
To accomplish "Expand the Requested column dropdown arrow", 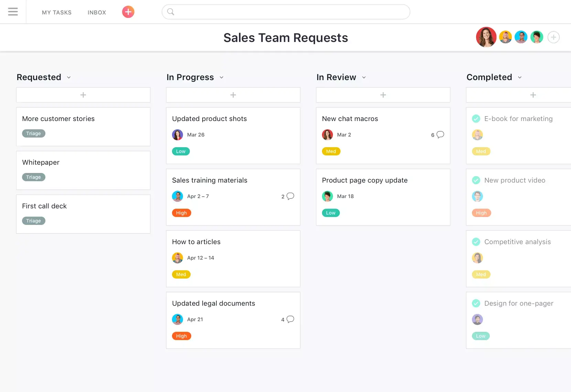I will point(69,77).
